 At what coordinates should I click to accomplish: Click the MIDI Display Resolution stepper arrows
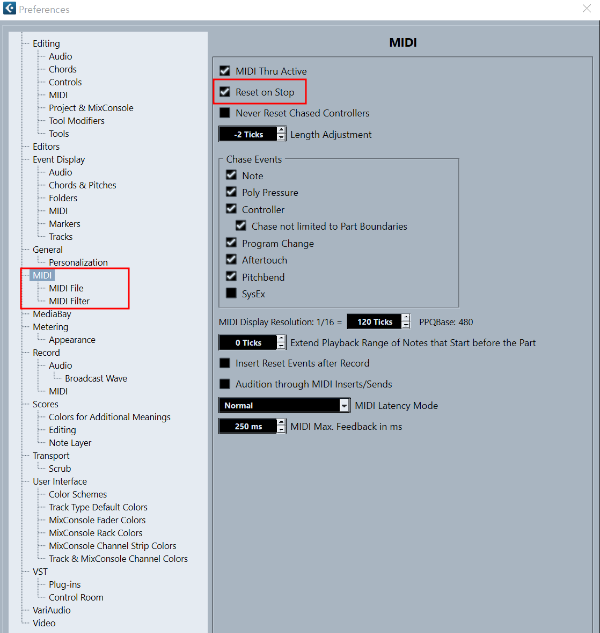point(406,322)
